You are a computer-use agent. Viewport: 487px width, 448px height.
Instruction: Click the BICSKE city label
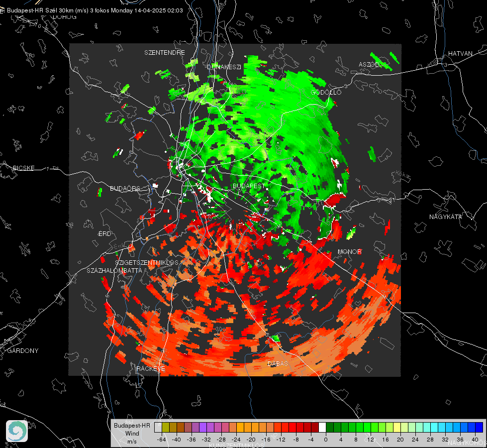coord(24,168)
